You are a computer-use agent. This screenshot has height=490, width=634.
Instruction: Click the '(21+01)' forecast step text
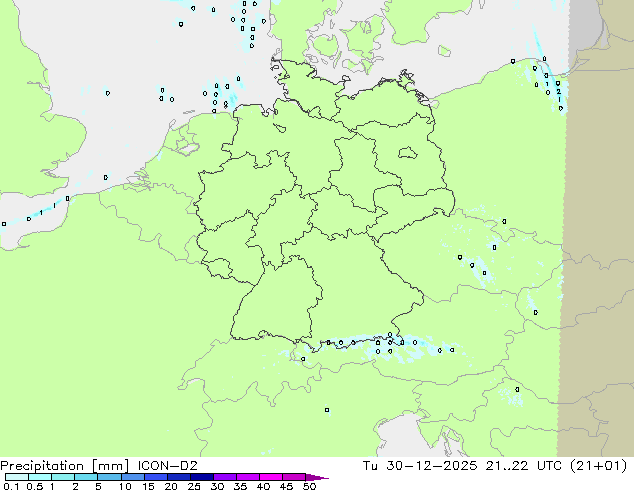click(598, 466)
